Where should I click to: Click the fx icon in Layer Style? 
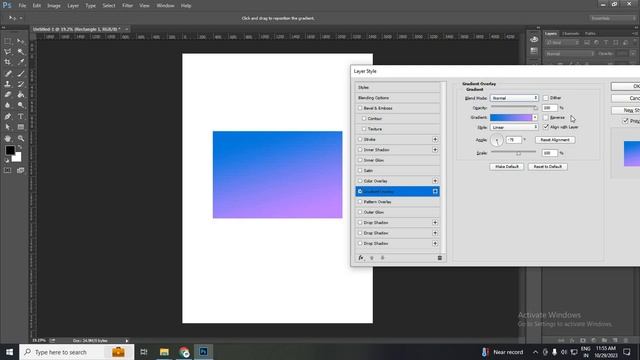(361, 258)
